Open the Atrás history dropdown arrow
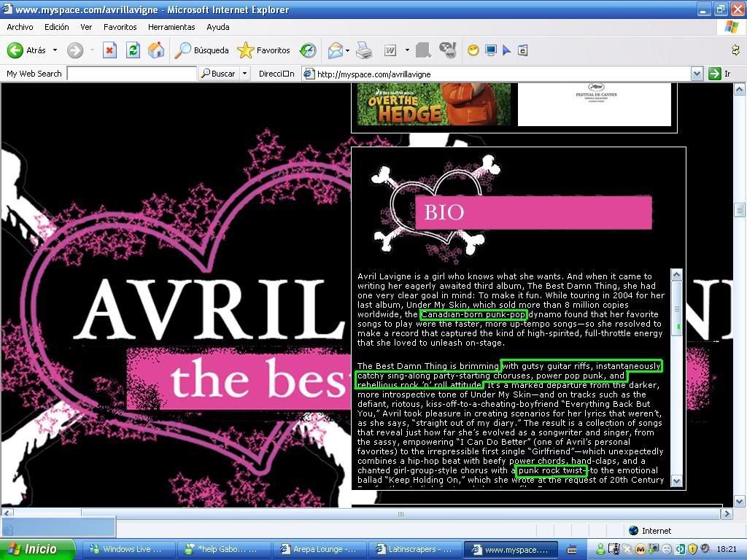Screen dimensions: 747x560 point(55,50)
